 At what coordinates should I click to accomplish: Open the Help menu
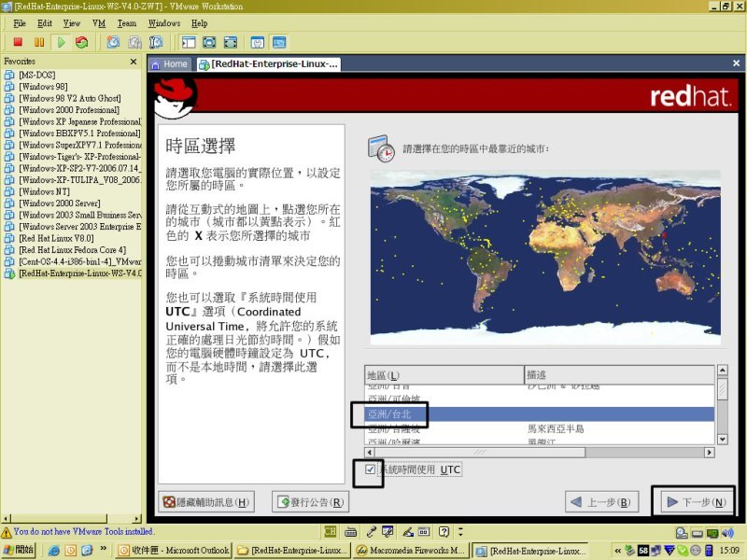click(200, 23)
